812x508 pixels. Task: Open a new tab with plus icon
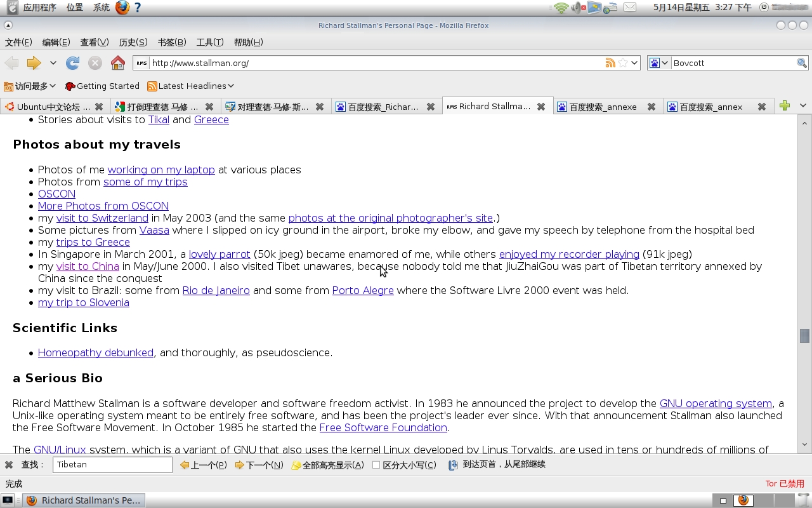(785, 106)
